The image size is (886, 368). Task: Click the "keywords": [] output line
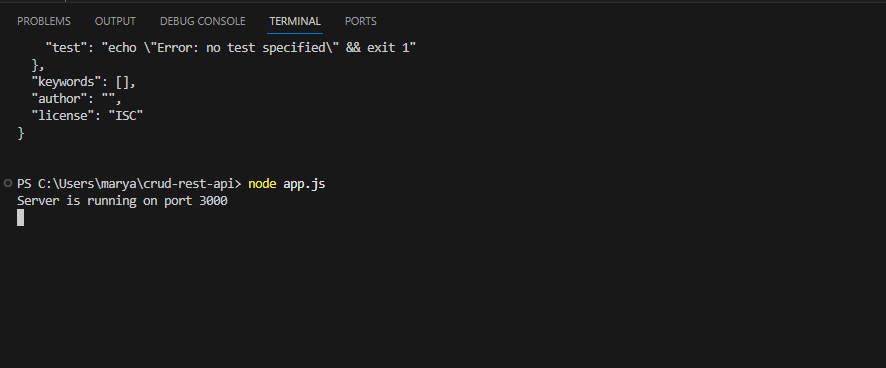84,82
